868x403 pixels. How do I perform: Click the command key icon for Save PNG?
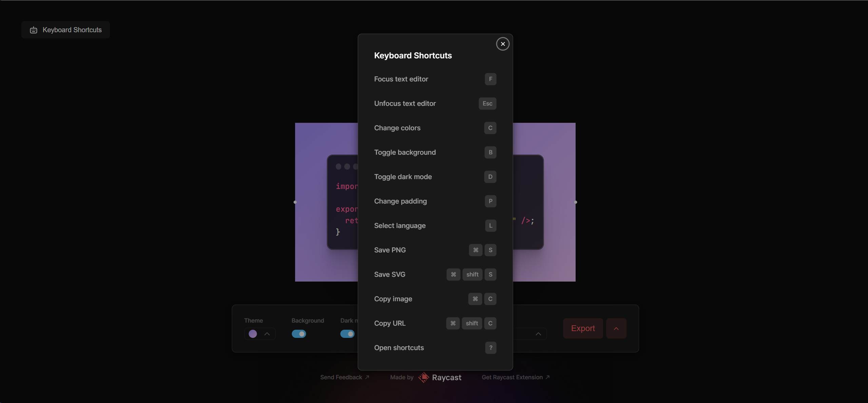coord(476,250)
